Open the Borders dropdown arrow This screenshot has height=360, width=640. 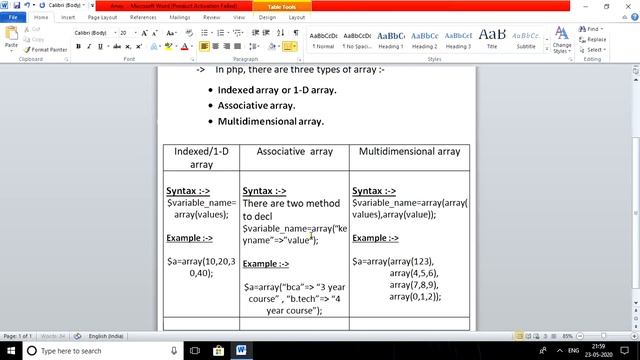coord(294,47)
